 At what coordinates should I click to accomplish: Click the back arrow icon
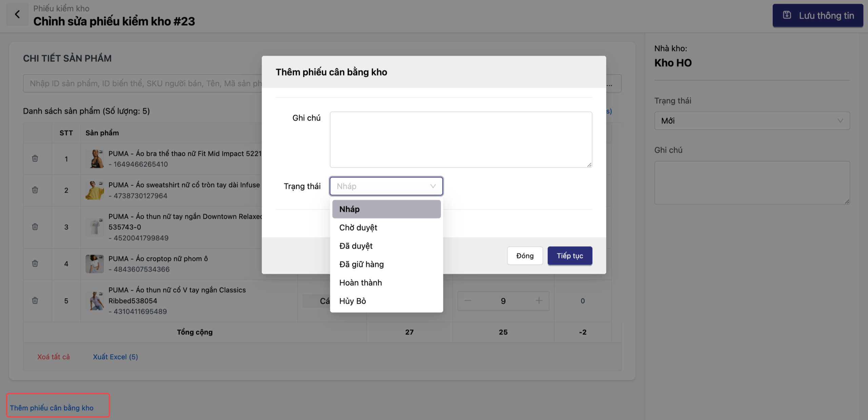[x=17, y=15]
